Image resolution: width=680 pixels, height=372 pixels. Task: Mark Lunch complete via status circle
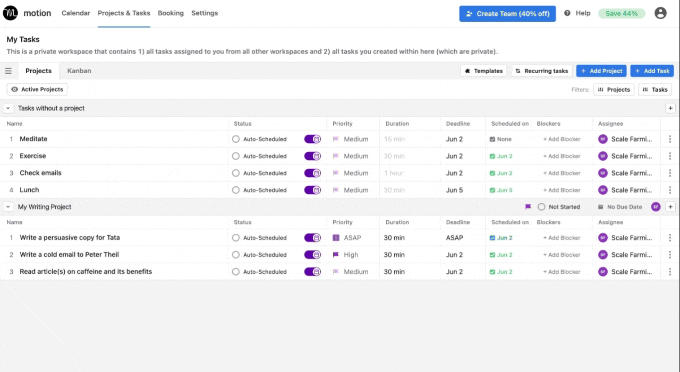click(235, 190)
